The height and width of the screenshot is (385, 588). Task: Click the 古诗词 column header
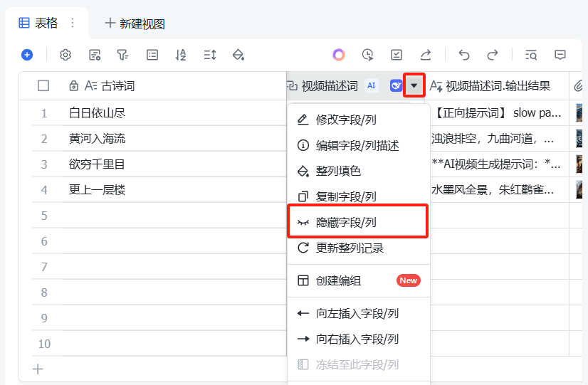174,86
